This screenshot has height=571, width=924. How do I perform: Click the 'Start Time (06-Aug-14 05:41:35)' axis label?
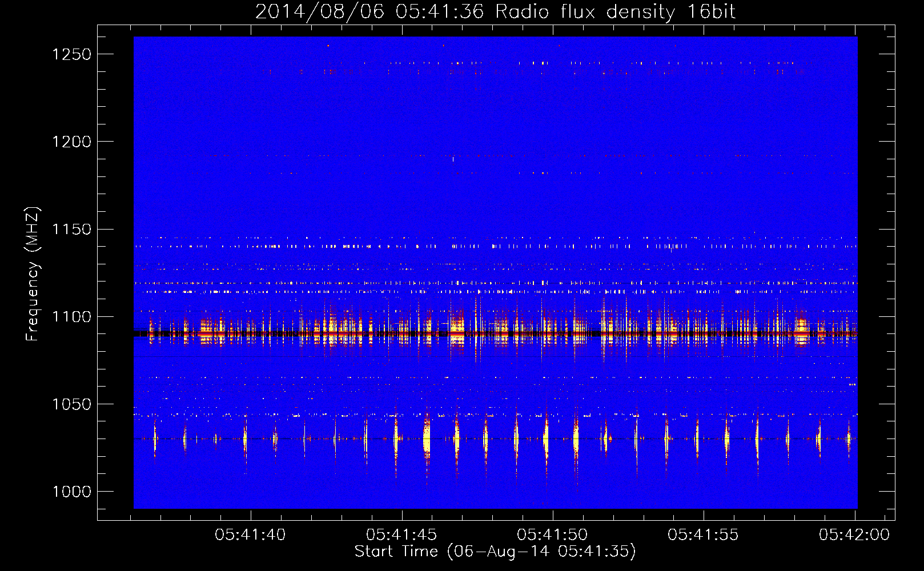pos(495,552)
